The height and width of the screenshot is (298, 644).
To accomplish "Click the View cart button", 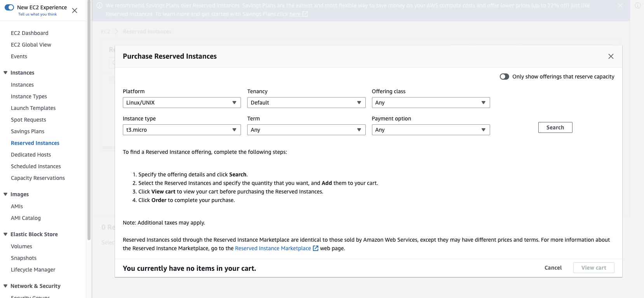I will 593,268.
